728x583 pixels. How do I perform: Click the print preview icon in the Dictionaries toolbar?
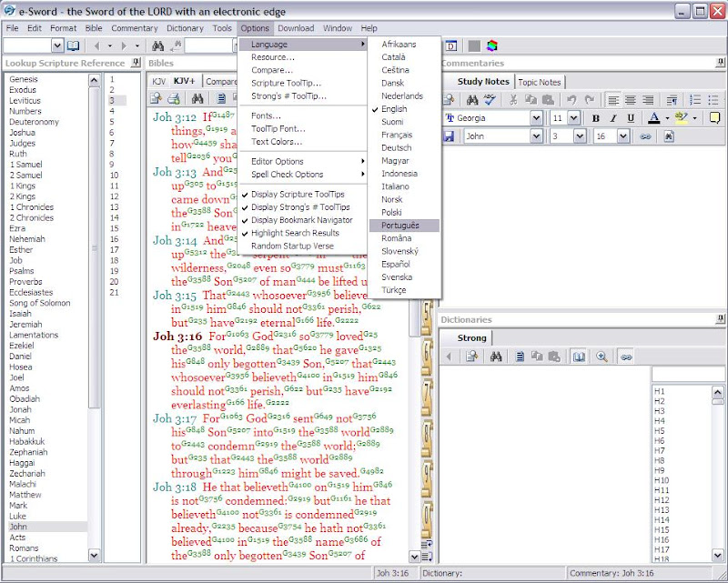click(x=472, y=357)
